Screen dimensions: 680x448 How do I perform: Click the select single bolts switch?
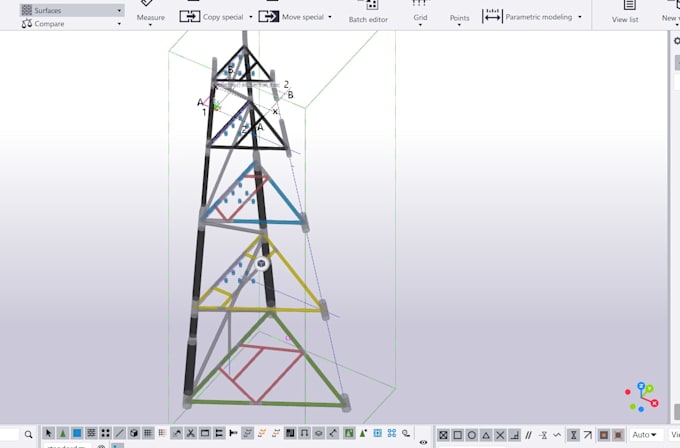click(233, 433)
